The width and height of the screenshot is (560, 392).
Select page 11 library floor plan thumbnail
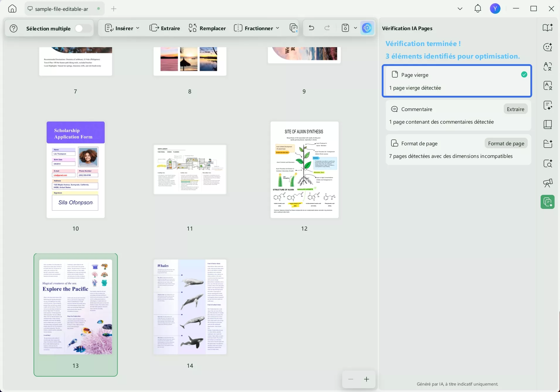(x=190, y=169)
